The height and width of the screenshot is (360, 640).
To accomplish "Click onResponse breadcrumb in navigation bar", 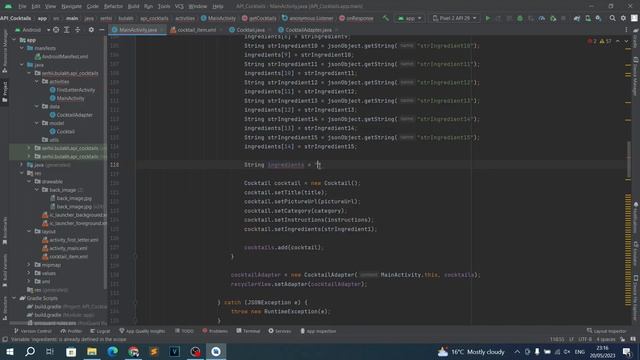I will coord(356,18).
